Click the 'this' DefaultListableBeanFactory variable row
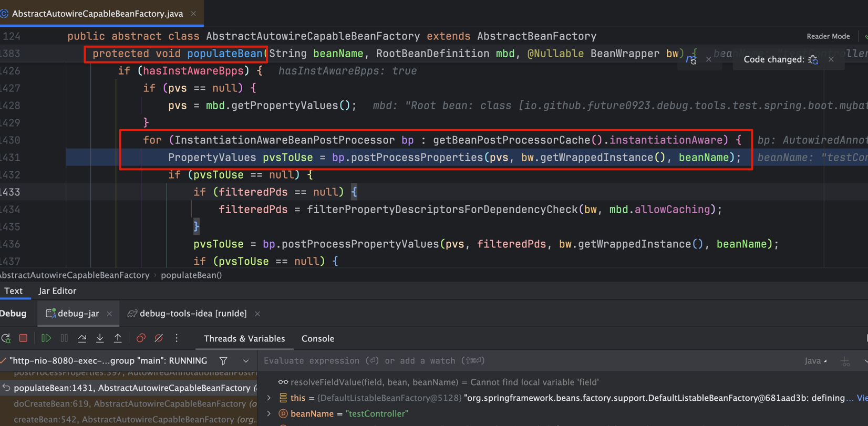868x426 pixels. coord(562,398)
